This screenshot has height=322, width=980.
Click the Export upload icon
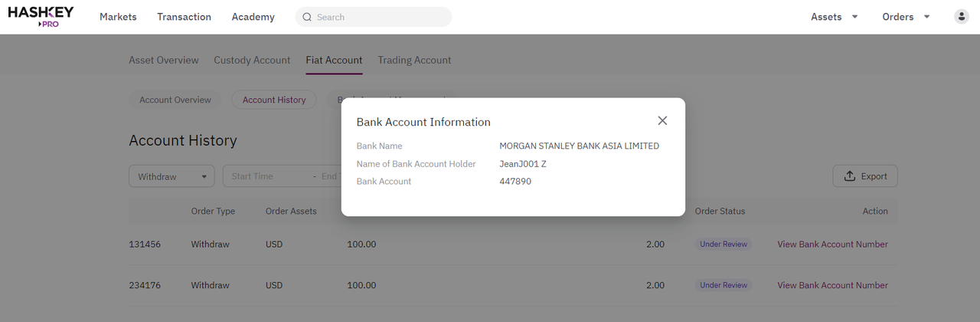(x=849, y=176)
